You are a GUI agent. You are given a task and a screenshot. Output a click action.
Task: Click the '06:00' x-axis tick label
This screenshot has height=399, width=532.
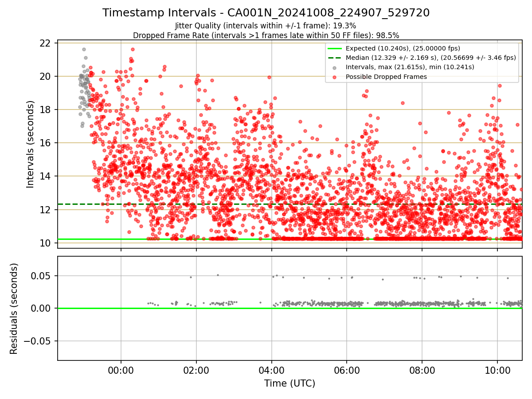click(x=347, y=370)
